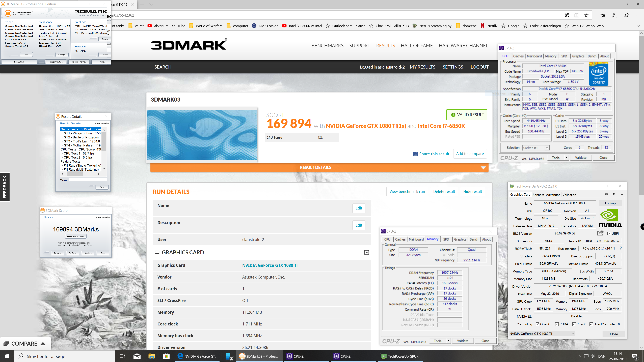
Task: Click the FEEDBACK side tab
Action: 5,187
